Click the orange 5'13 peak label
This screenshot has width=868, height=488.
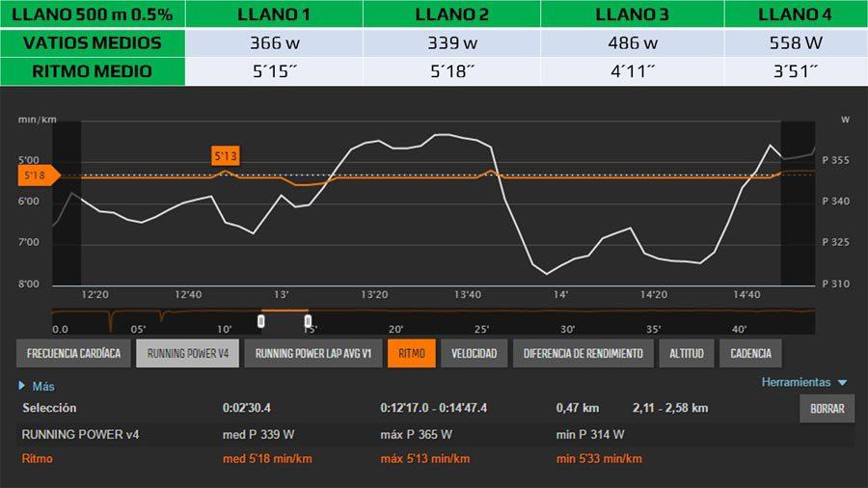click(225, 155)
